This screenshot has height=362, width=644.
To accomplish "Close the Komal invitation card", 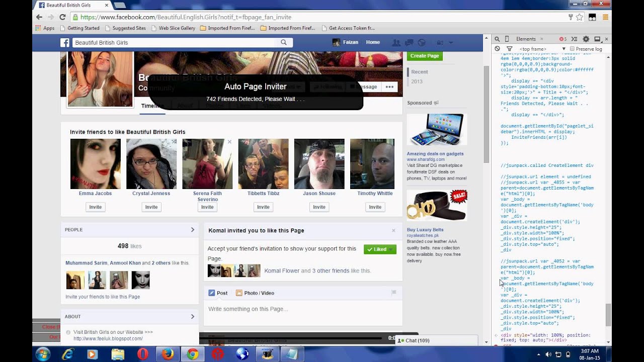I will (x=393, y=231).
